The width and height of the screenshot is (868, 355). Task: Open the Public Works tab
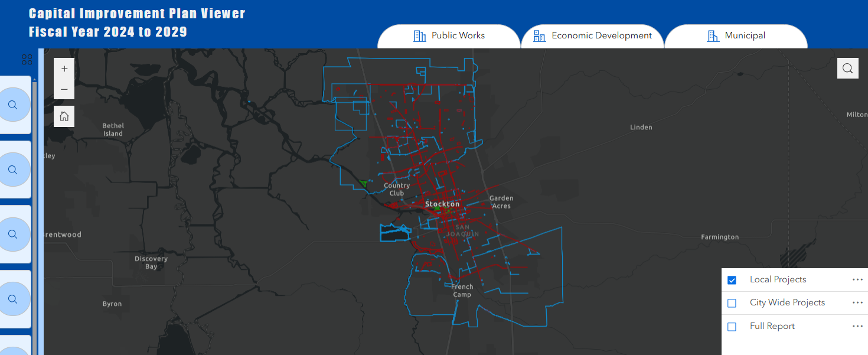449,36
